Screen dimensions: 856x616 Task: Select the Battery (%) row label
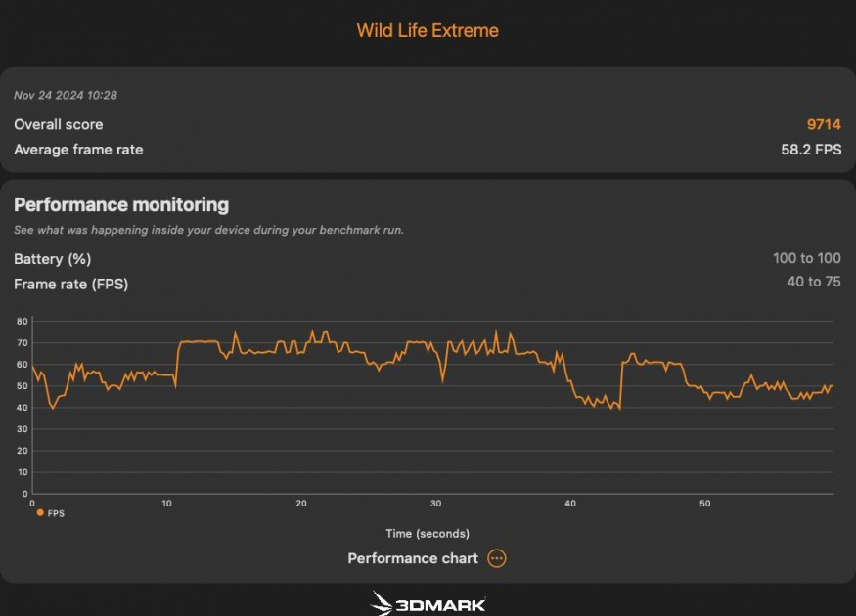pyautogui.click(x=52, y=259)
